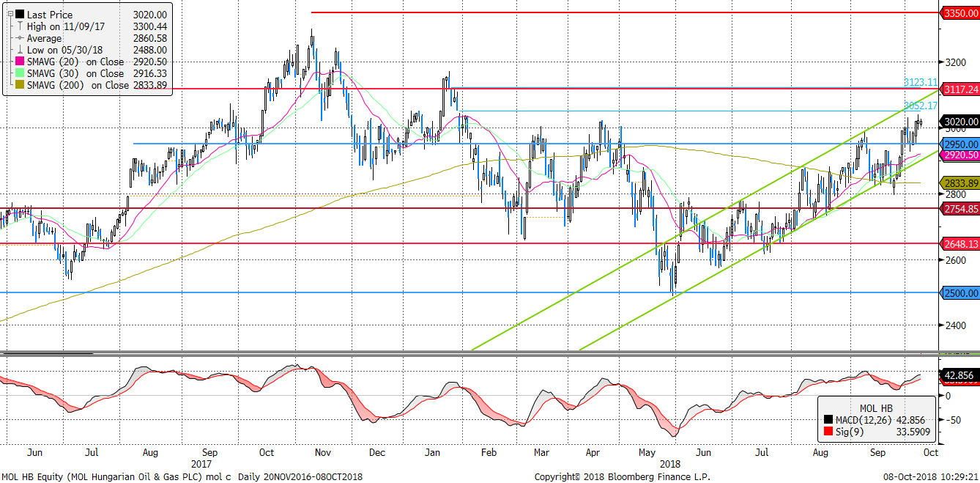Click the 2018 year label on the time axis
Viewport: 980px width, 483px height.
coord(671,464)
